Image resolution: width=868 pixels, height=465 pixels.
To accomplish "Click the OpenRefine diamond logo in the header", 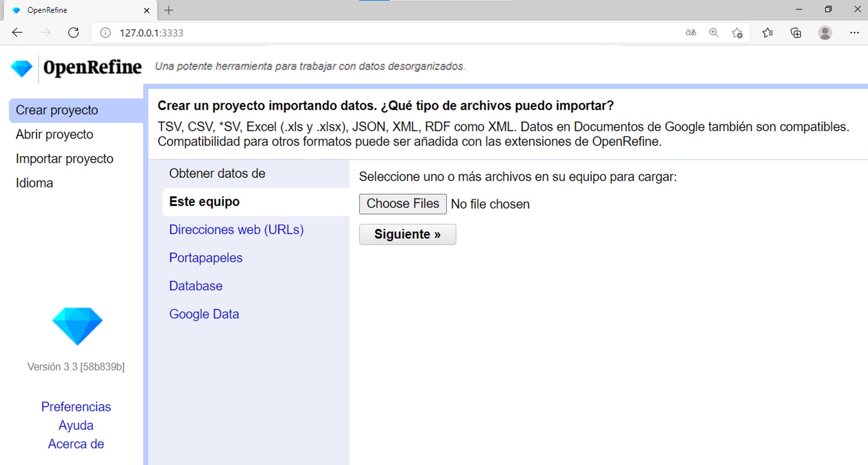I will (x=21, y=68).
